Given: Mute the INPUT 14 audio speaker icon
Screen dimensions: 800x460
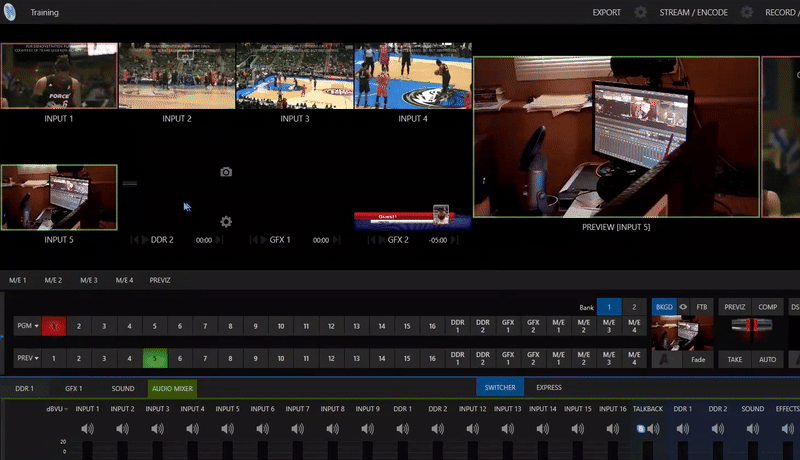Looking at the screenshot, I should point(542,429).
